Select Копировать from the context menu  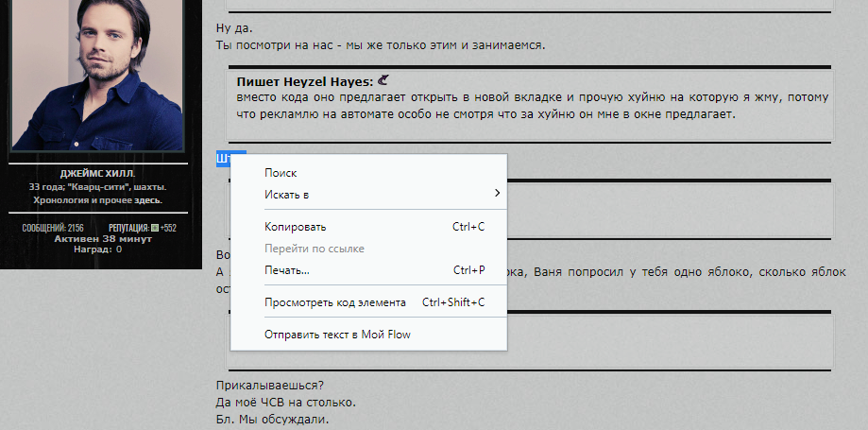pos(368,227)
